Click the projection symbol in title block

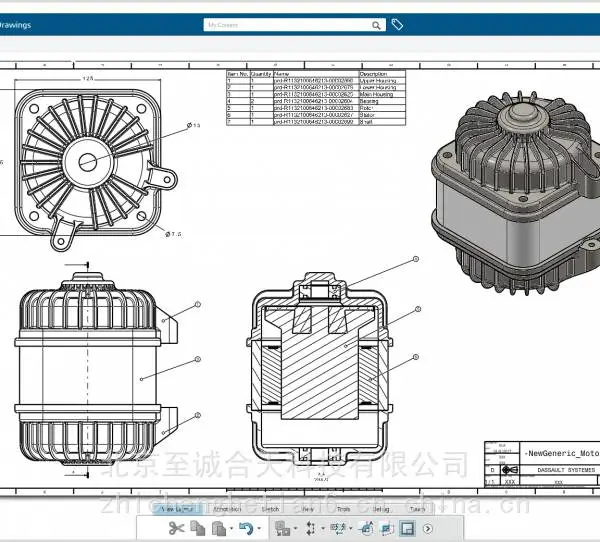point(510,470)
